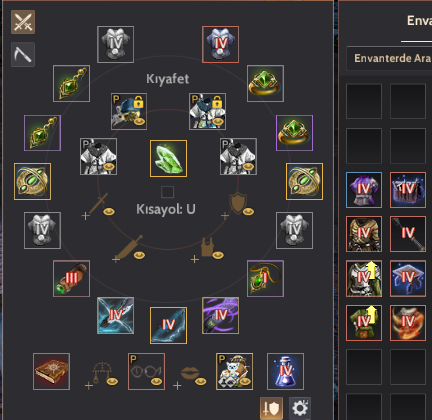Switch to the sickle gathering equipment tab
The image size is (432, 420).
(x=23, y=54)
